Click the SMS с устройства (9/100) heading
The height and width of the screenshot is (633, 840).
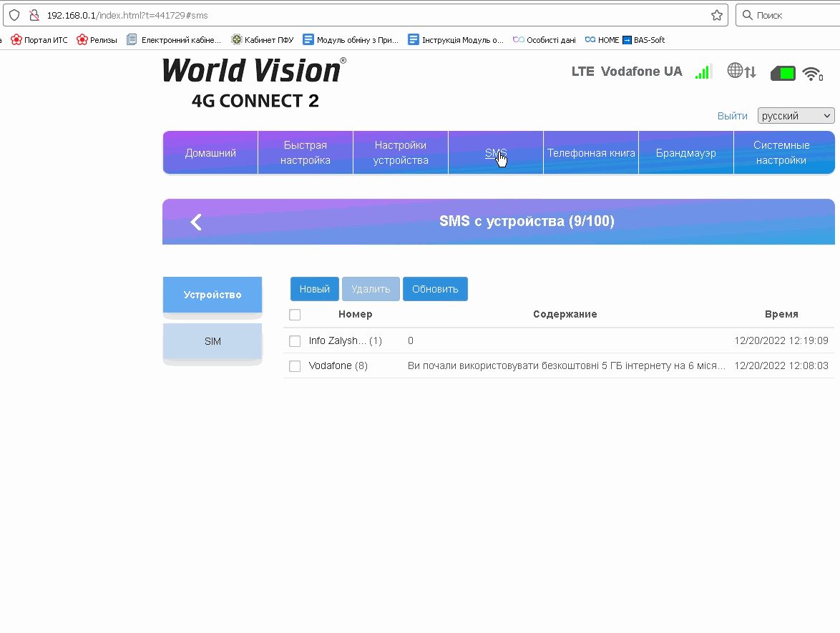coord(527,221)
